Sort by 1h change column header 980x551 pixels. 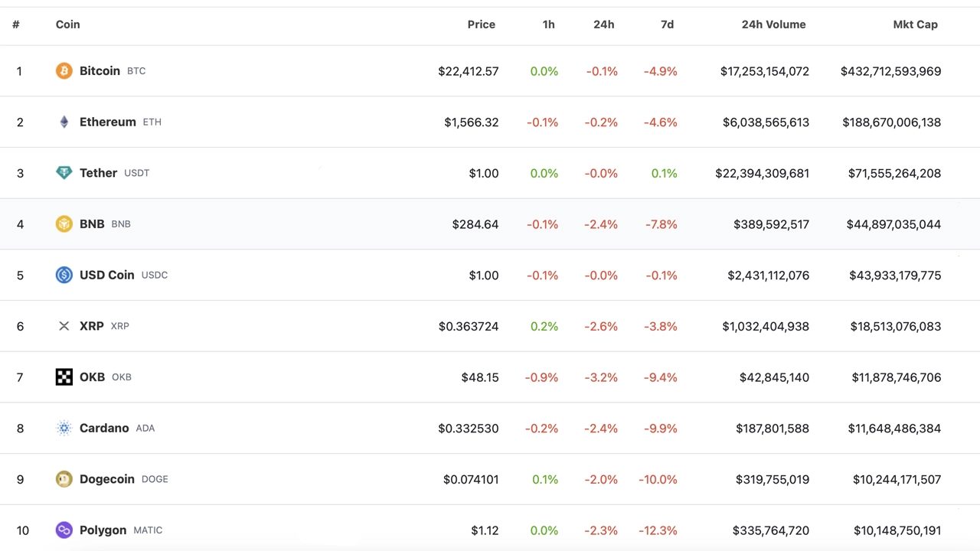click(x=549, y=24)
